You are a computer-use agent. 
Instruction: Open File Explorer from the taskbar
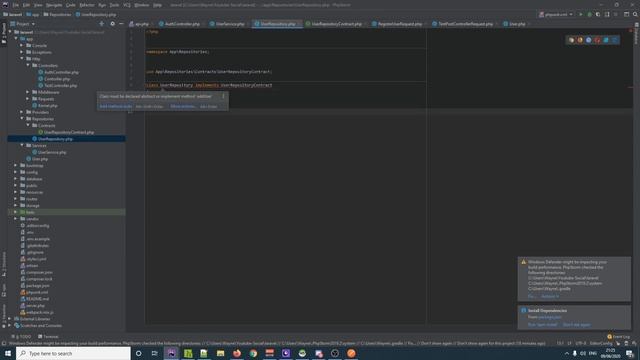pos(220,353)
